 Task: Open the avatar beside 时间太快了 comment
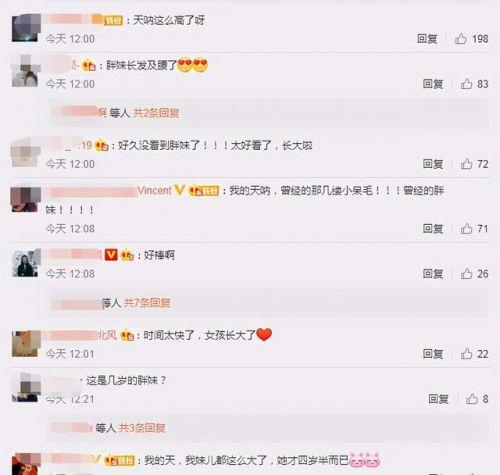coord(25,343)
